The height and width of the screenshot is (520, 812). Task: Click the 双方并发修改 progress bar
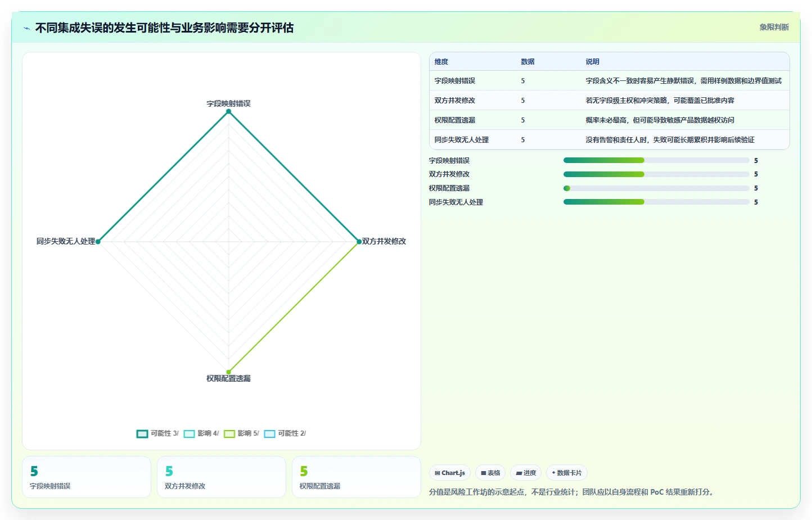coord(656,174)
